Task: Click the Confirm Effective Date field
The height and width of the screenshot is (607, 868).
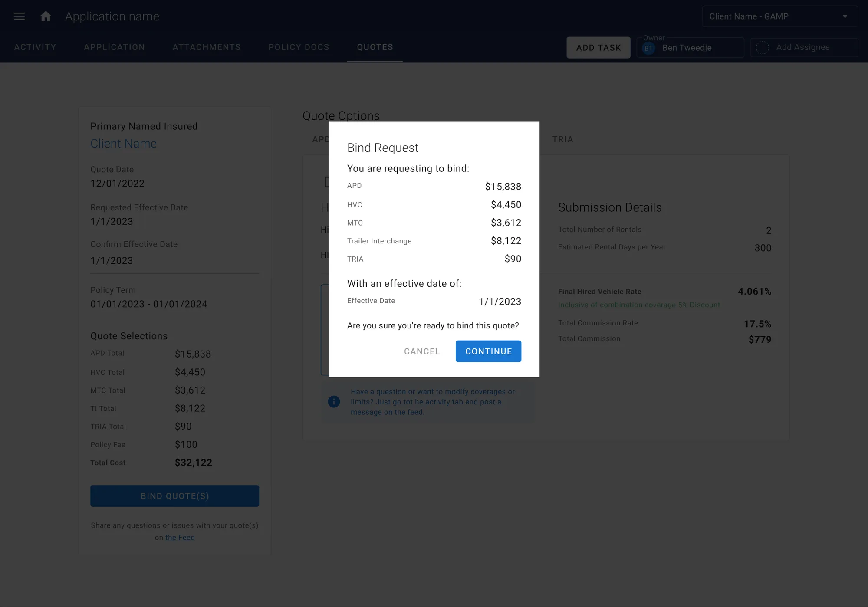Action: click(175, 261)
